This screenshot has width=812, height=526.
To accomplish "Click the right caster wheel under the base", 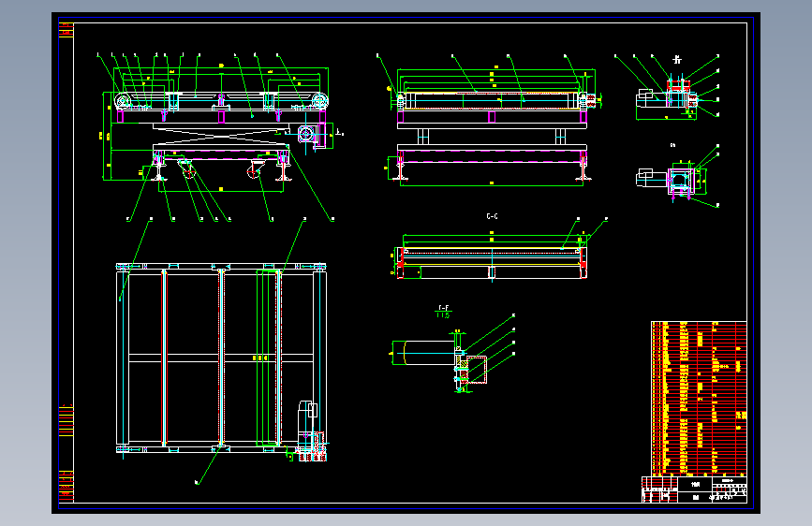I will point(255,169).
